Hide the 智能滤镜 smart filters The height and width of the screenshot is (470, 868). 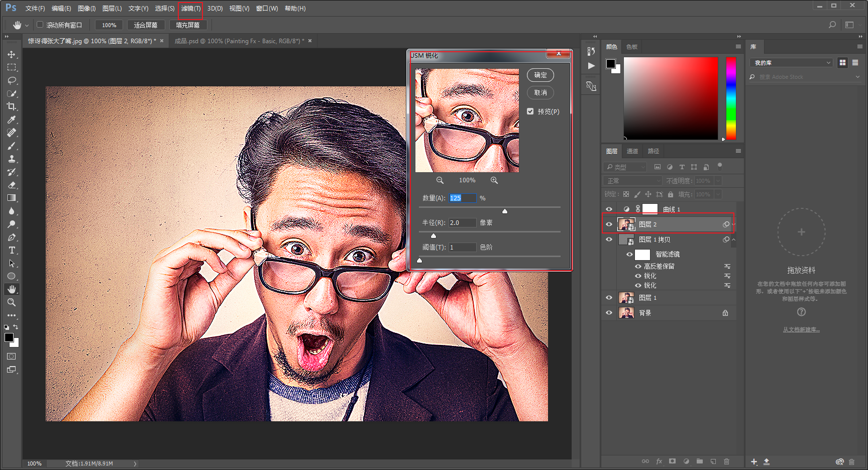pyautogui.click(x=629, y=255)
